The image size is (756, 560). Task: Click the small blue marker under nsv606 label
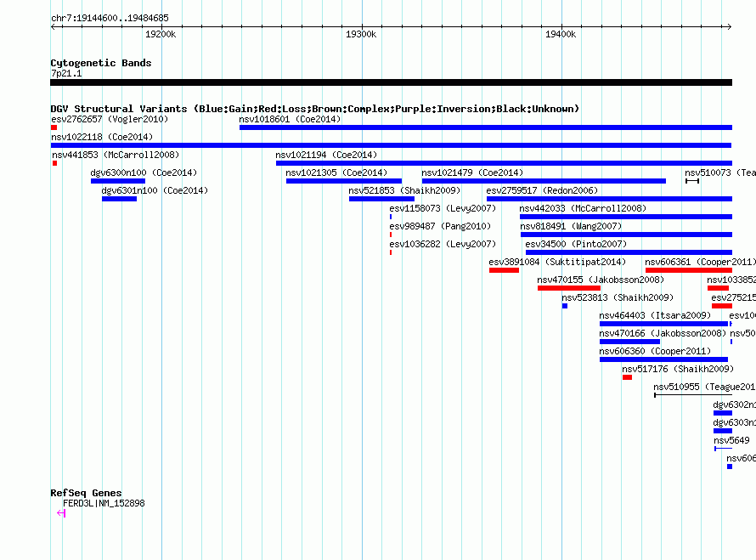730,467
